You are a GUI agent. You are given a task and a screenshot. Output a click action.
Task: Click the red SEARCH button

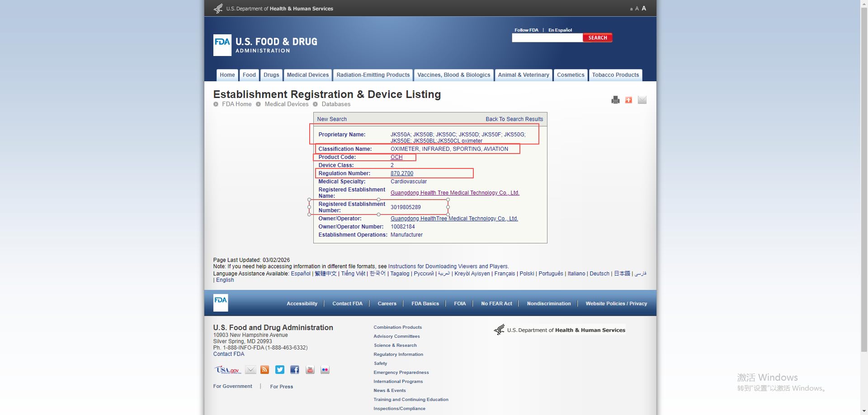(x=598, y=38)
